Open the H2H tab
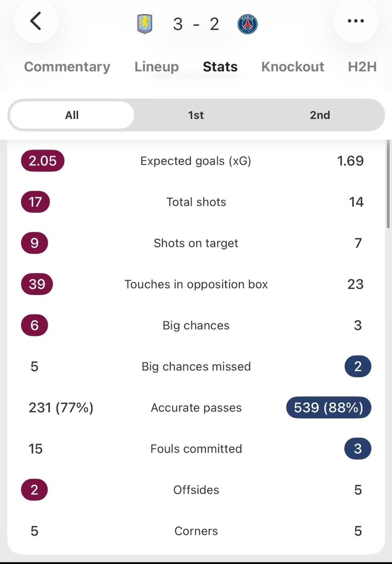The image size is (392, 564). tap(362, 67)
